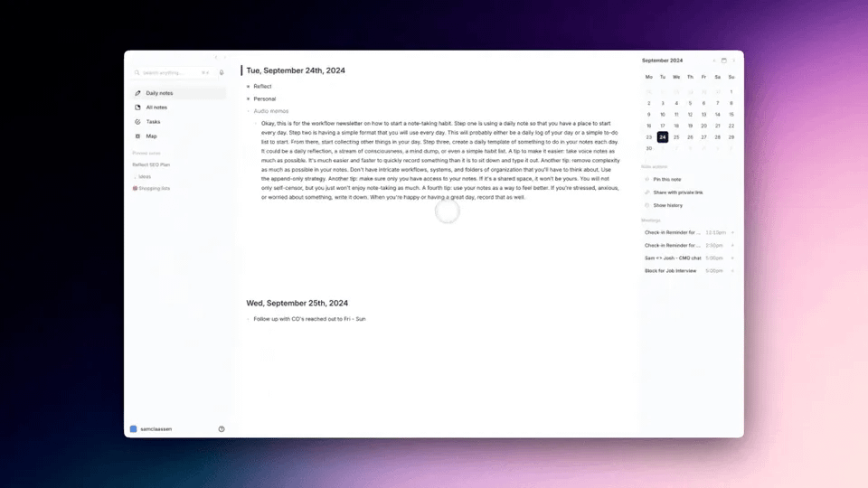Image resolution: width=868 pixels, height=488 pixels.
Task: Click Show history action
Action: [x=667, y=205]
